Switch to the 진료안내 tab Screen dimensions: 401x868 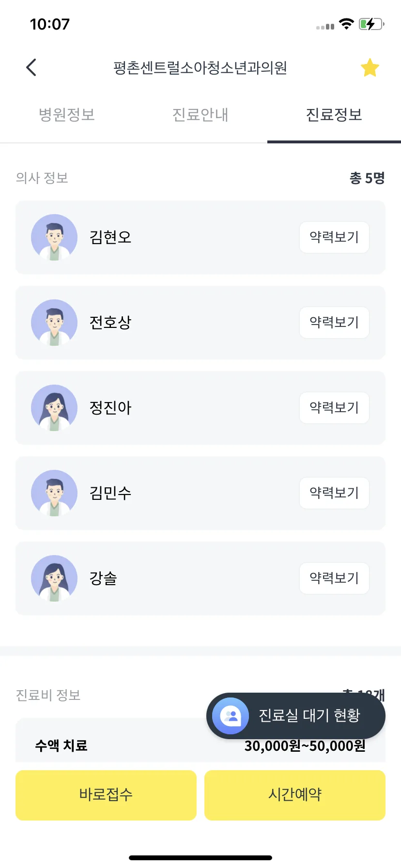(200, 115)
